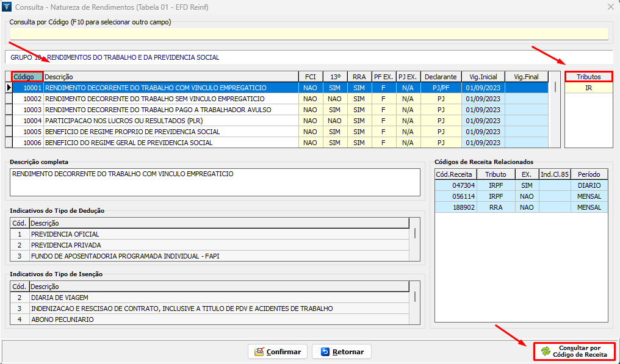This screenshot has width=620, height=364.
Task: Open Consultar por Código de Receita
Action: [574, 351]
